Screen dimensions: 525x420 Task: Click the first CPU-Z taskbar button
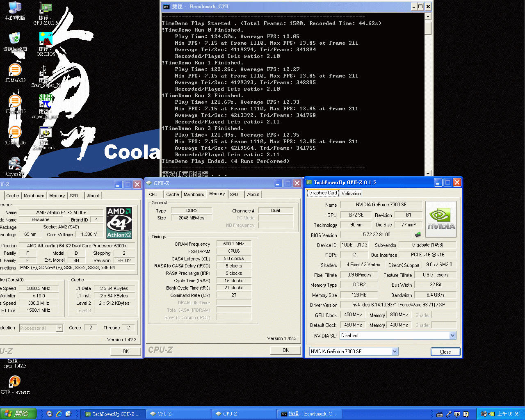[x=178, y=414]
